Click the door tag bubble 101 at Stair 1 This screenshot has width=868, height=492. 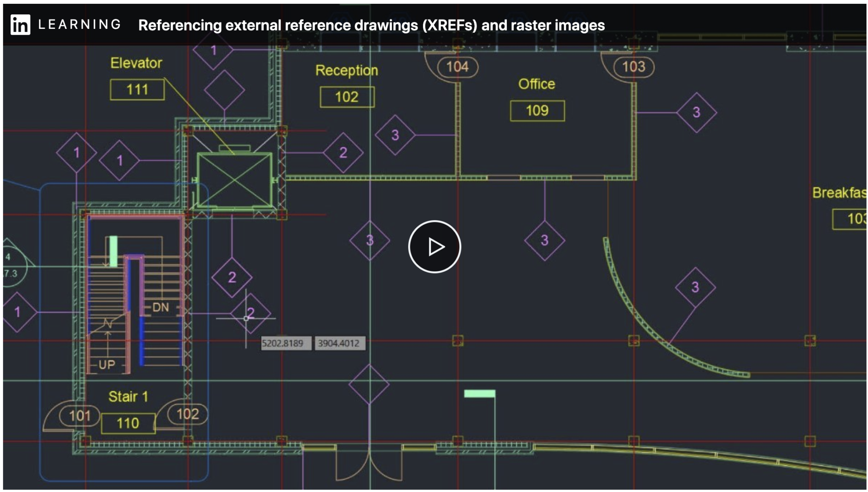click(79, 416)
